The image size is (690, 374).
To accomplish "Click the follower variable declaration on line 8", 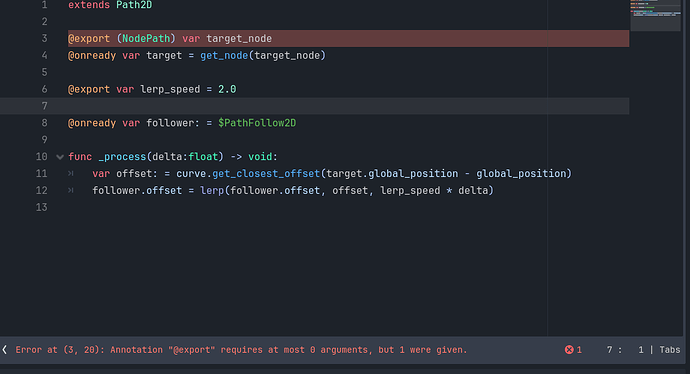I will [170, 123].
